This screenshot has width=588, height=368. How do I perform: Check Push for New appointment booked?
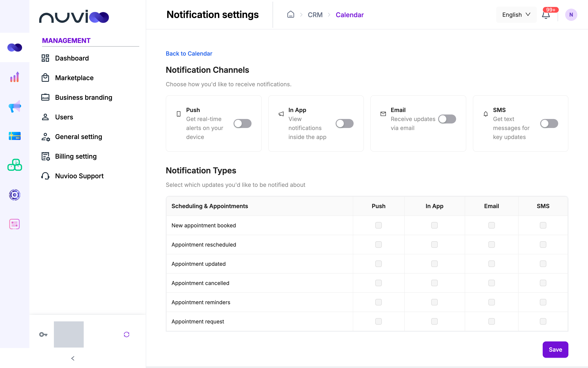click(x=378, y=225)
